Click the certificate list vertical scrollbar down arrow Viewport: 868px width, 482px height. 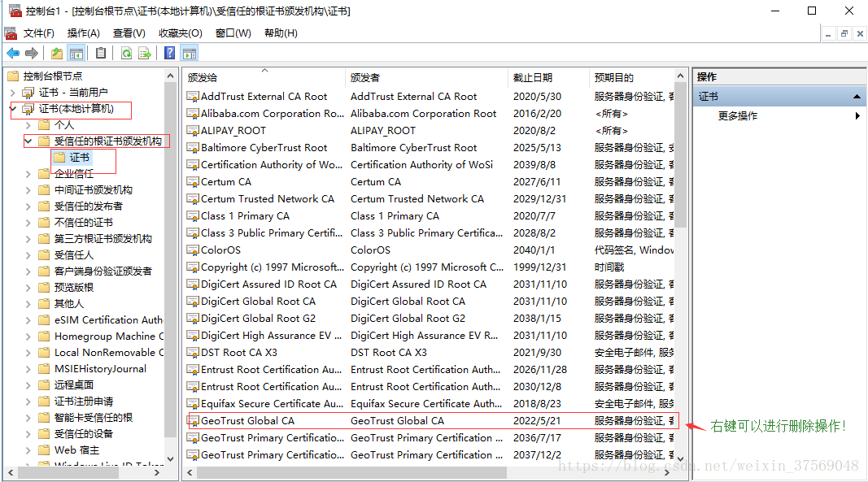click(x=680, y=458)
